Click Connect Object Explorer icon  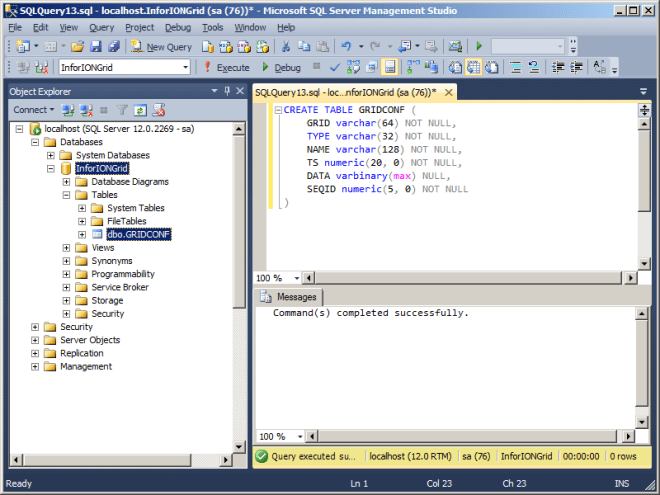pos(68,110)
